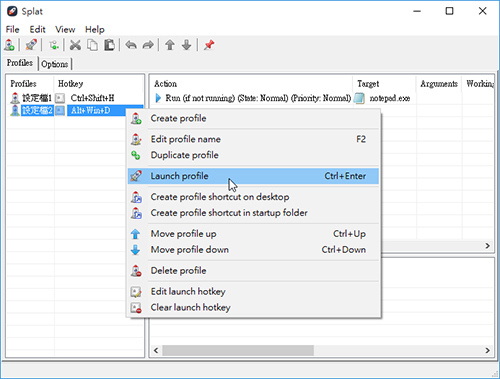Click the bottom scrollbar right arrow
500x379 pixels.
click(x=487, y=350)
